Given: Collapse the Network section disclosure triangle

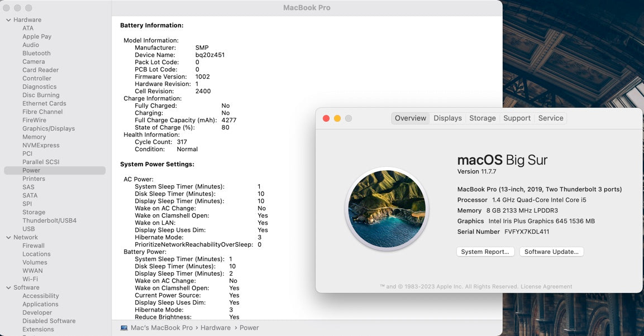Looking at the screenshot, I should tap(8, 238).
